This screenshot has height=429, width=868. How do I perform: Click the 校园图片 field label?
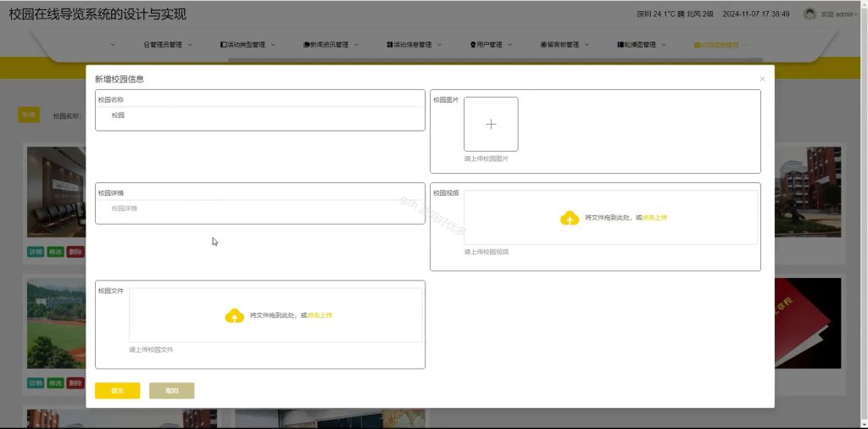(x=446, y=100)
